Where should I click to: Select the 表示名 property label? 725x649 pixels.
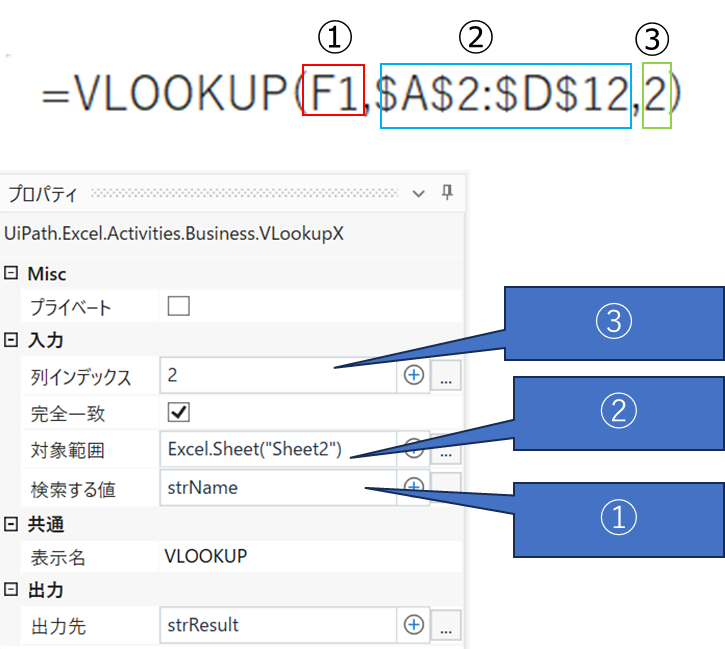tap(58, 557)
